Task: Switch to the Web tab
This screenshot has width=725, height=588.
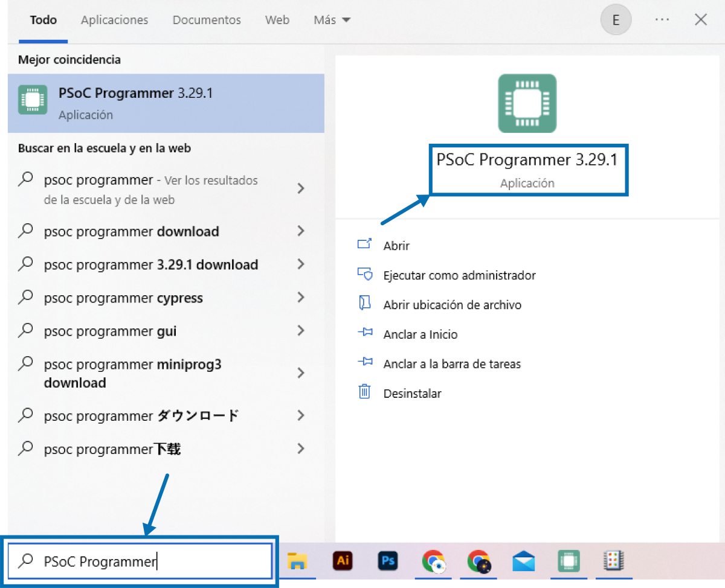Action: click(277, 20)
